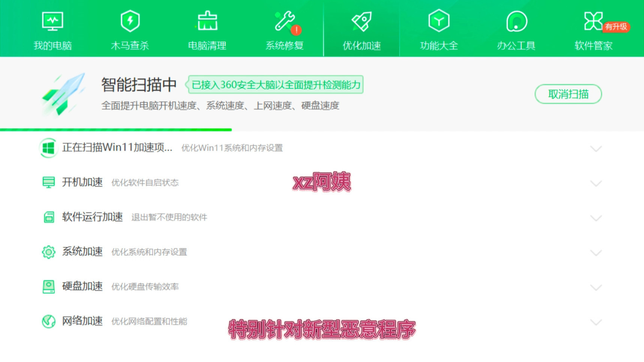Viewport: 644px width, 362px height.
Task: Click the 优化加速 rocket icon
Action: point(362,21)
